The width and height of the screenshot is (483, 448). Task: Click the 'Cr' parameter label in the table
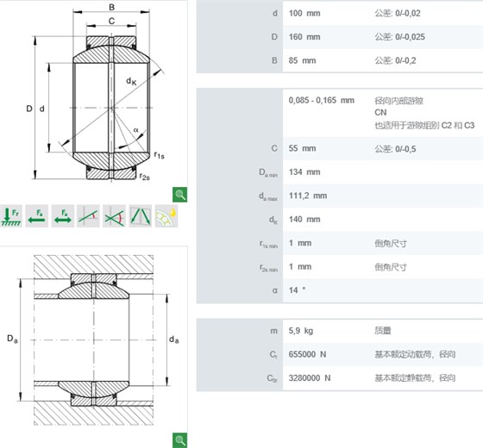(x=273, y=355)
